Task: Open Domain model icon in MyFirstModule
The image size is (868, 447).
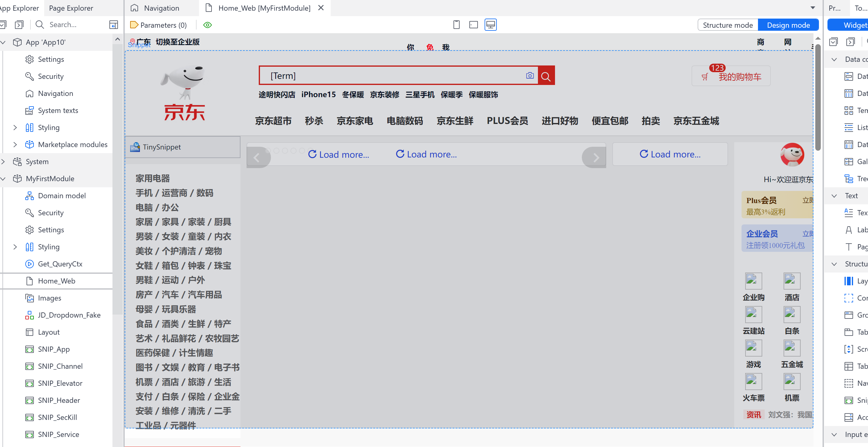Action: point(30,195)
